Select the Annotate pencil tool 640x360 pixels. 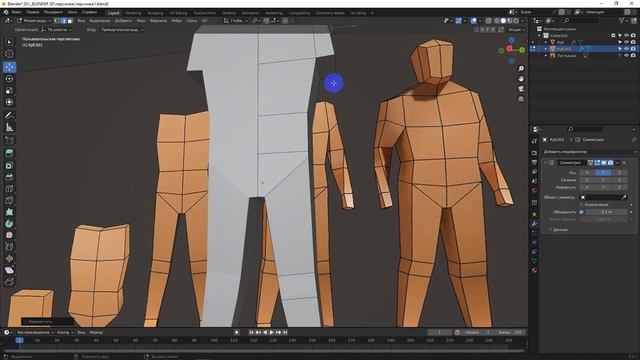pyautogui.click(x=9, y=116)
